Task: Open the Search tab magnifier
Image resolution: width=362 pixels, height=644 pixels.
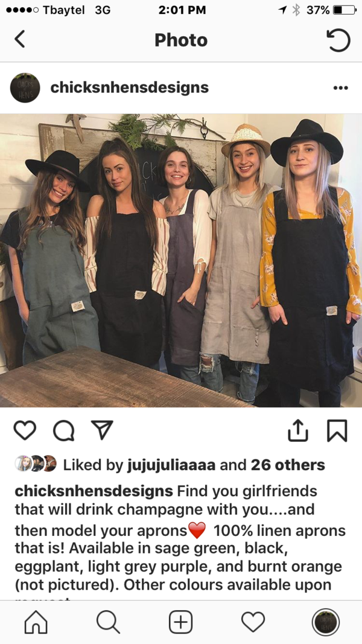Action: (x=109, y=622)
